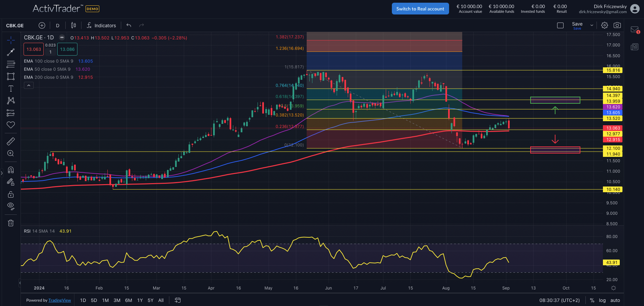
Task: Select the trend line drawing tool
Action: [11, 52]
